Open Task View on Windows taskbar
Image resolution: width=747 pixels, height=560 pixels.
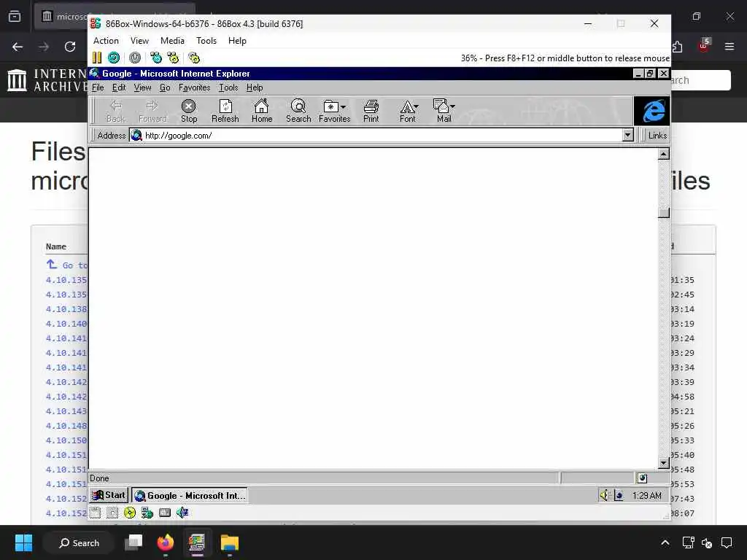[x=133, y=542]
